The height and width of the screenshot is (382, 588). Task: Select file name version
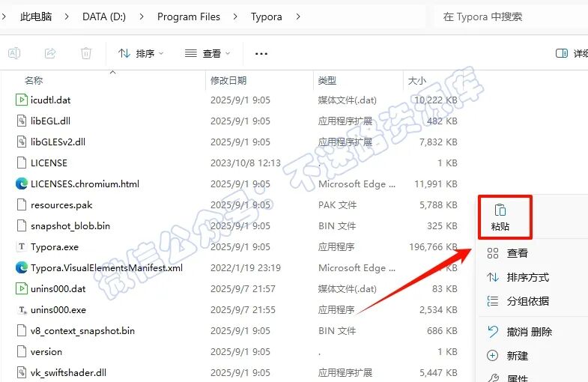pos(46,352)
